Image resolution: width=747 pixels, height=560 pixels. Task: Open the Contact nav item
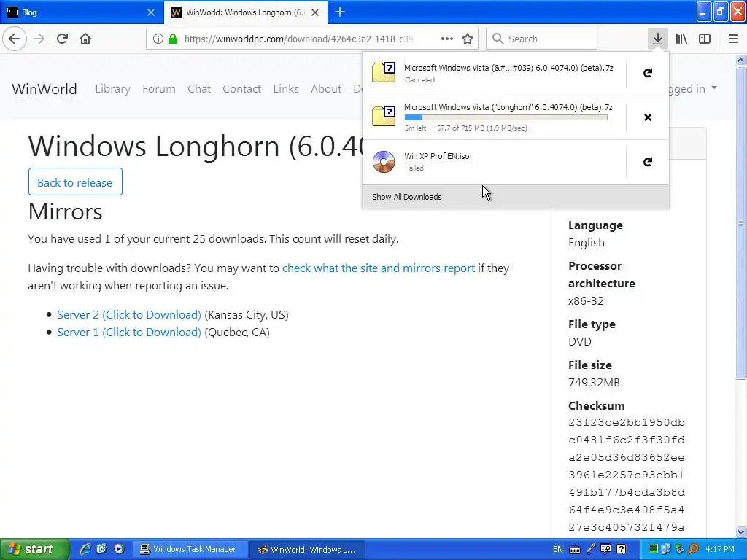[x=241, y=88]
